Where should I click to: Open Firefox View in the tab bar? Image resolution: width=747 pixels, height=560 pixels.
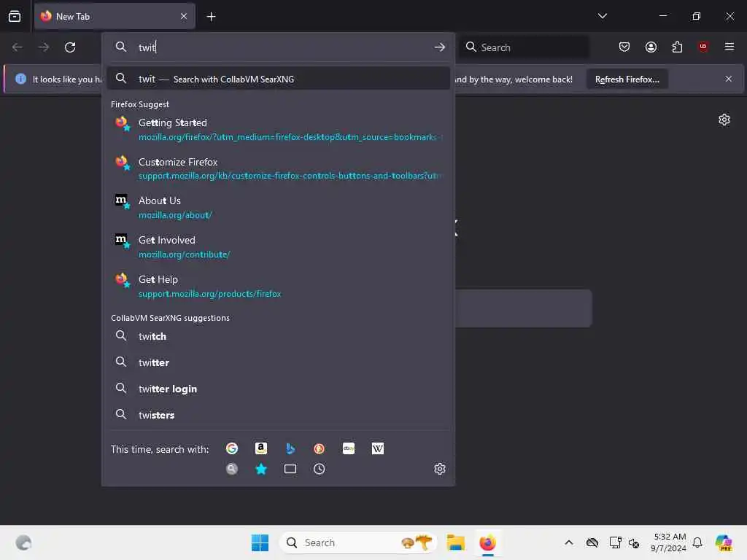pos(15,16)
